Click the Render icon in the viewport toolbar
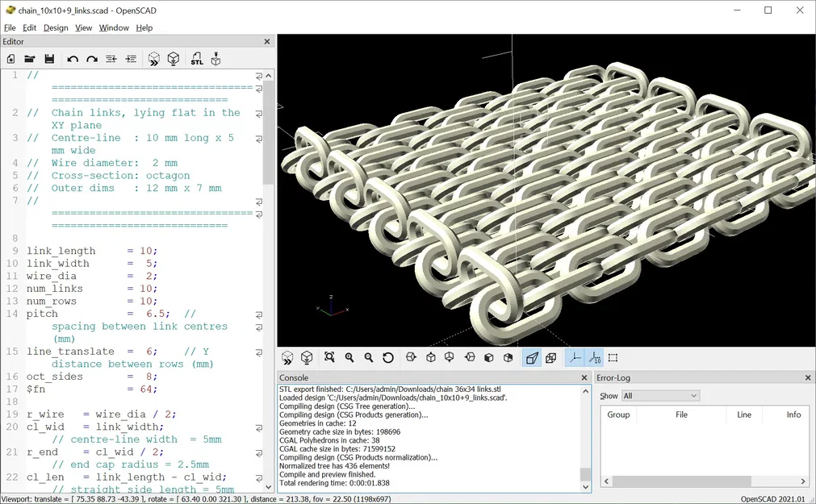Image resolution: width=816 pixels, height=504 pixels. [307, 357]
